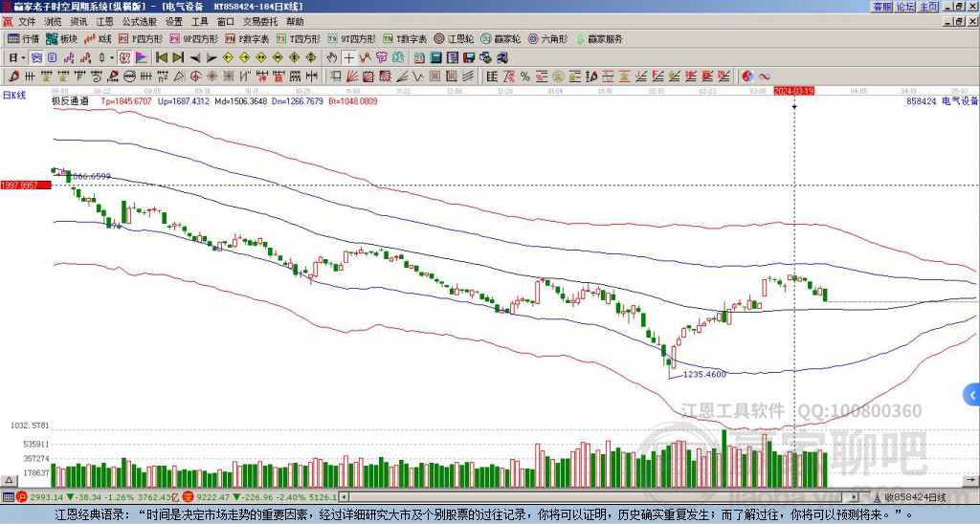Open the 9T四方形 tool
Image resolution: width=980 pixels, height=524 pixels.
pyautogui.click(x=351, y=39)
